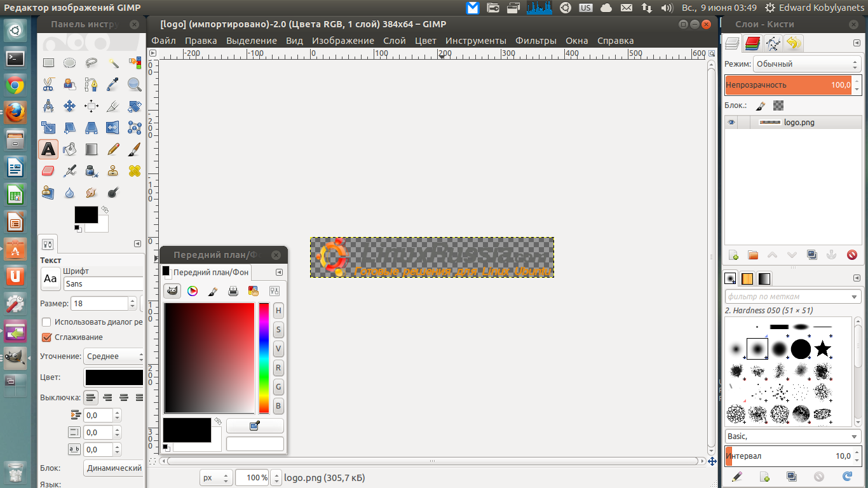Viewport: 868px width, 488px height.
Task: Toggle lock alpha channel checkerboard icon
Action: pyautogui.click(x=778, y=105)
